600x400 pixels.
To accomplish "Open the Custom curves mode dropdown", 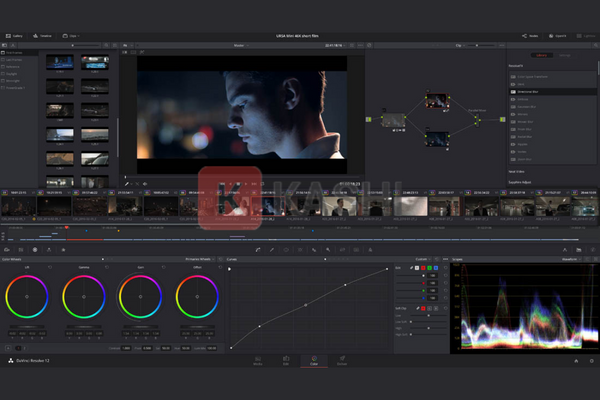I will click(423, 259).
